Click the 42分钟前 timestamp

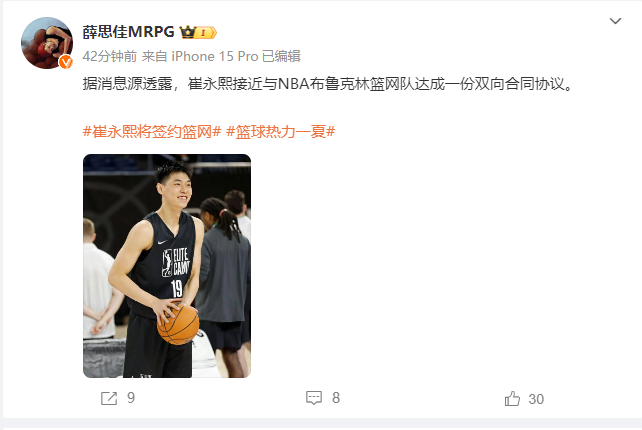point(110,56)
